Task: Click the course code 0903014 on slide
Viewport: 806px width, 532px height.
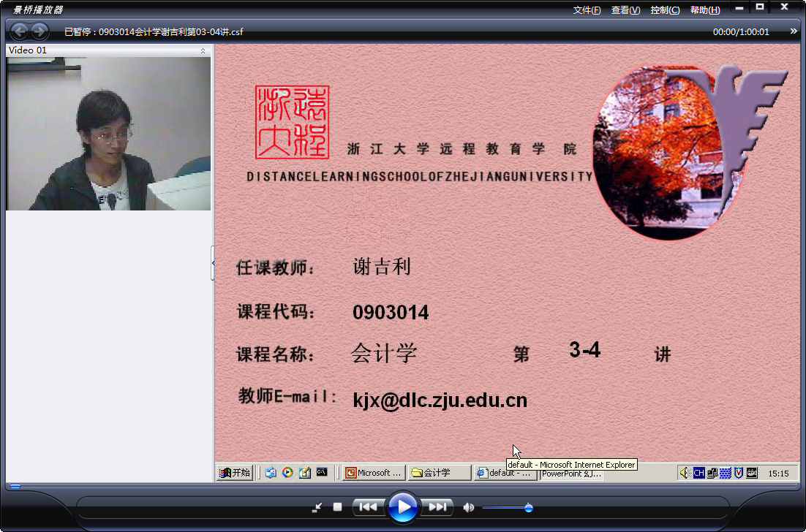Action: (391, 312)
